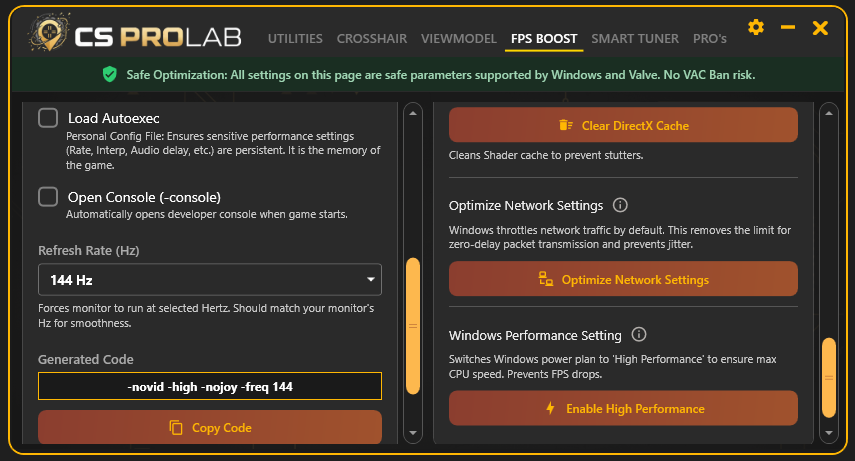Click the right panel scrollbar thumb

[x=829, y=378]
